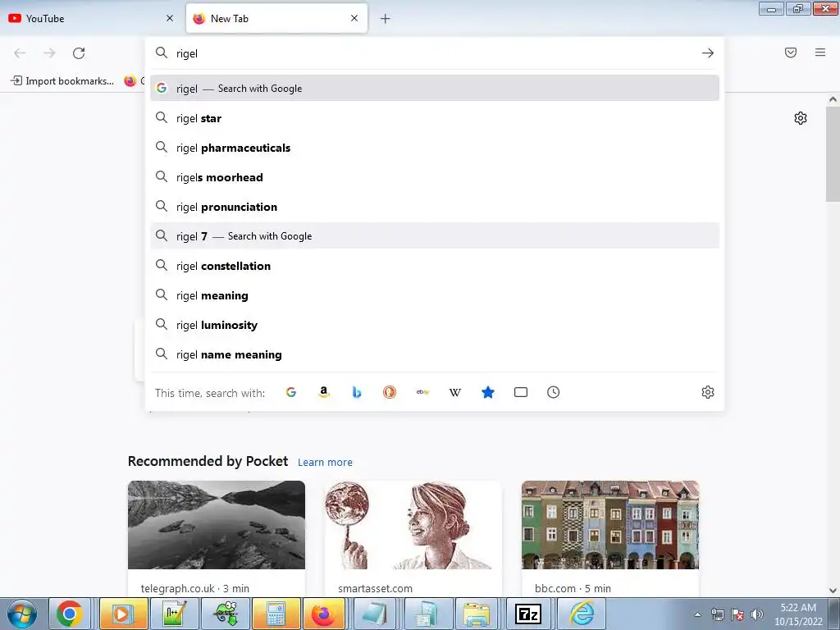
Task: Save page to Pocket
Action: click(791, 52)
